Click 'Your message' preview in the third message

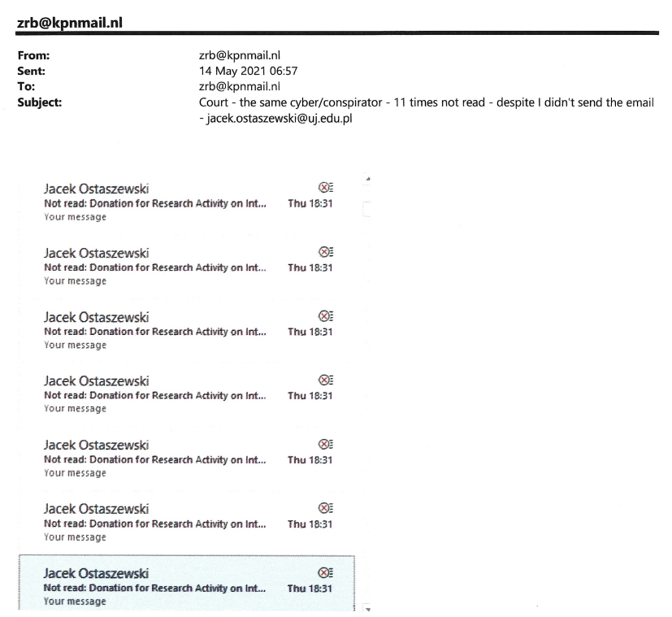pos(75,345)
